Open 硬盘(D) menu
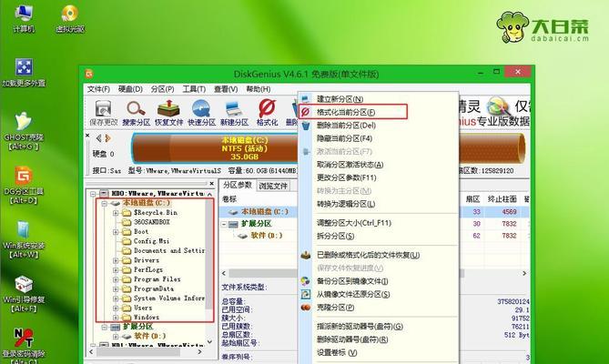The image size is (609, 364). 130,89
